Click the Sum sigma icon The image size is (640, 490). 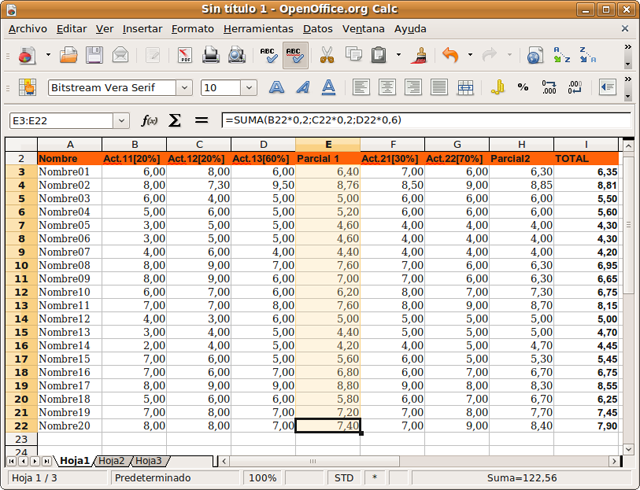coord(175,120)
